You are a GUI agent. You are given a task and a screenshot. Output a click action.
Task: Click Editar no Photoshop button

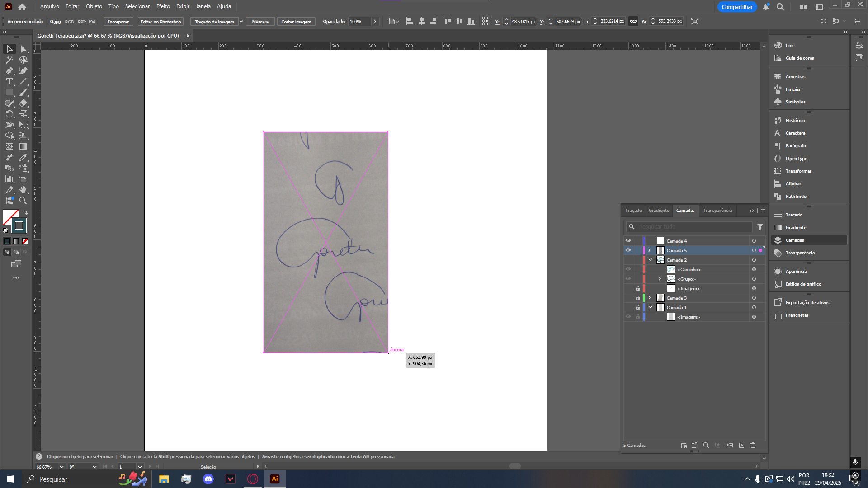[x=160, y=22]
